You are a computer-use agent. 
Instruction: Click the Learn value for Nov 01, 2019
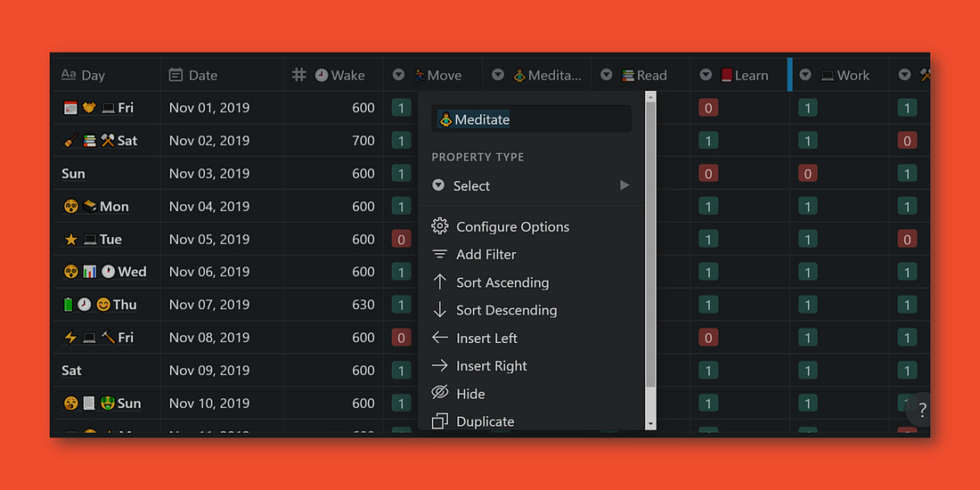(708, 108)
